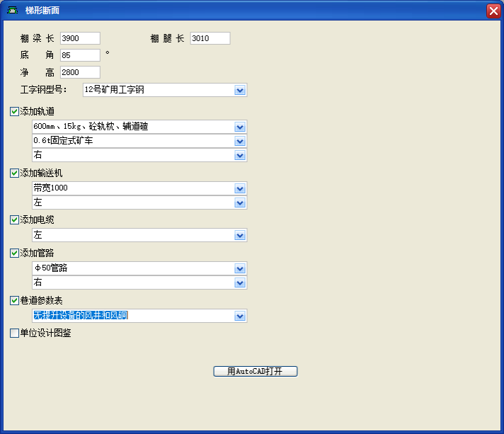
Task: Disable the 添加电缆 option
Action: click(x=15, y=220)
